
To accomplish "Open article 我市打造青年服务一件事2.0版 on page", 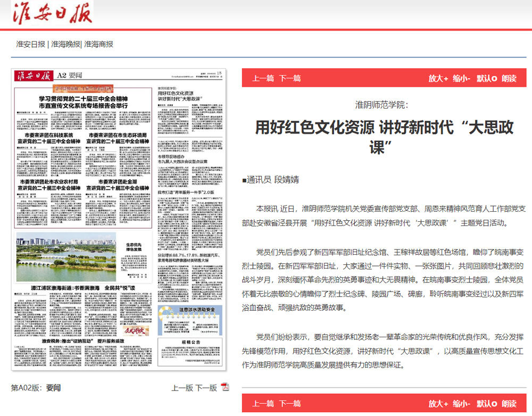I will [186, 193].
